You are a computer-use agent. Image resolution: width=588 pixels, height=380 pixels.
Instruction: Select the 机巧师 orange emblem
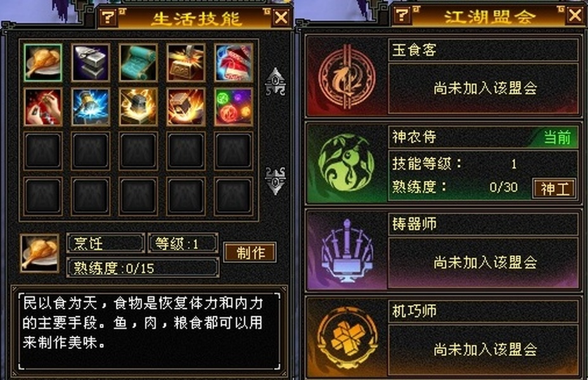click(347, 338)
